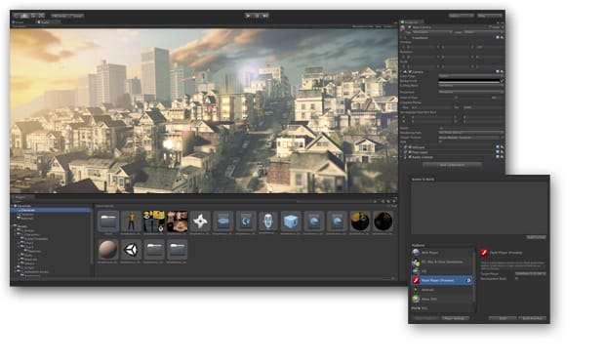Click Add Current in Build Settings

(x=536, y=237)
